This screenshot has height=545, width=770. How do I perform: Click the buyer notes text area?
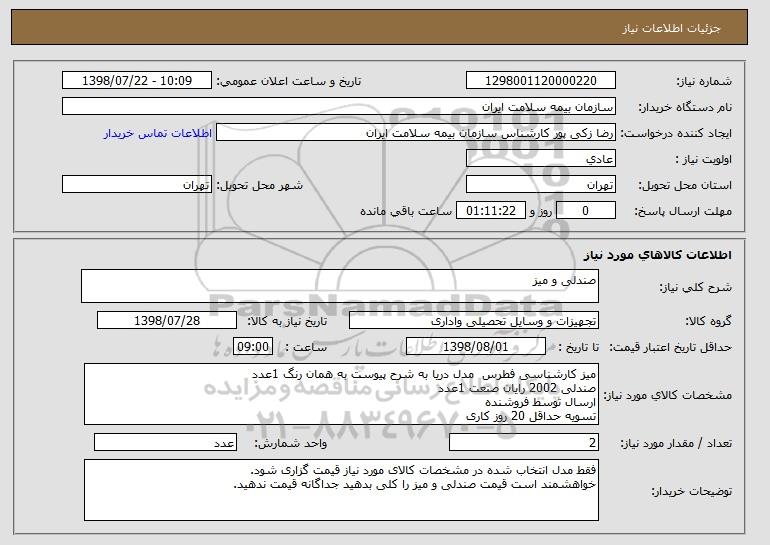[341, 490]
